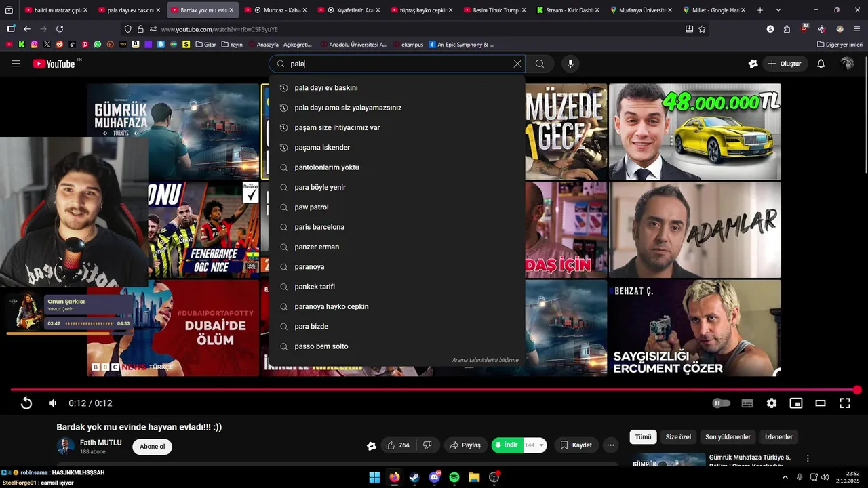The height and width of the screenshot is (488, 868).
Task: Open the Gitar bookmarks folder
Action: coord(205,45)
